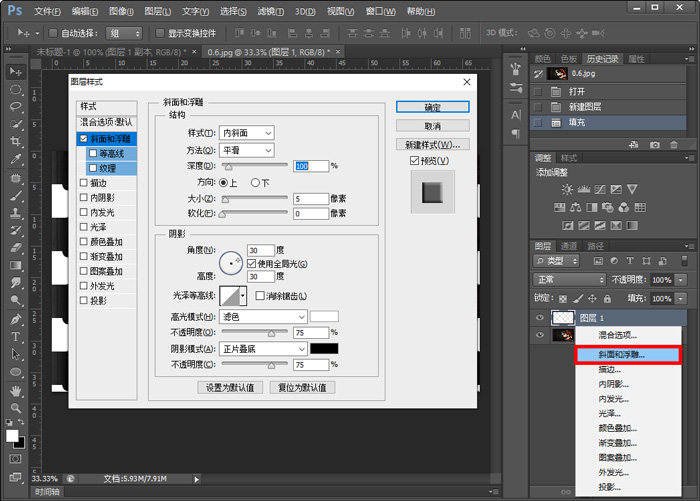Select the Clone Stamp tool
This screenshot has height=501, width=700.
coord(16,213)
